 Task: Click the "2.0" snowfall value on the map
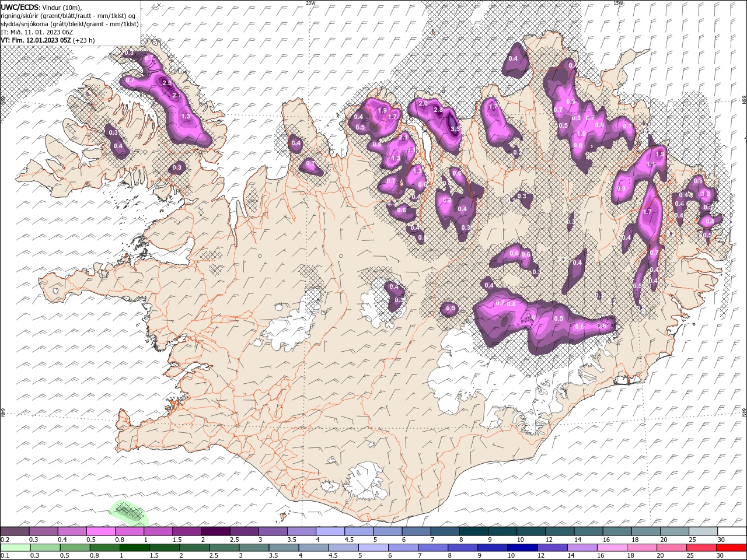click(x=423, y=103)
